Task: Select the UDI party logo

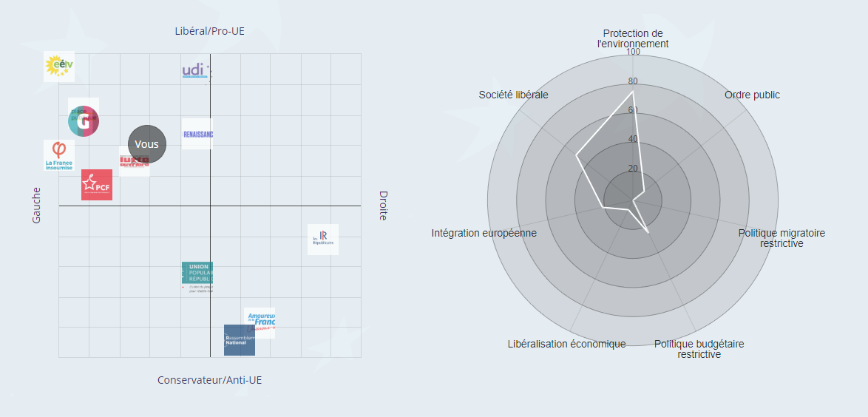Action: click(x=197, y=71)
